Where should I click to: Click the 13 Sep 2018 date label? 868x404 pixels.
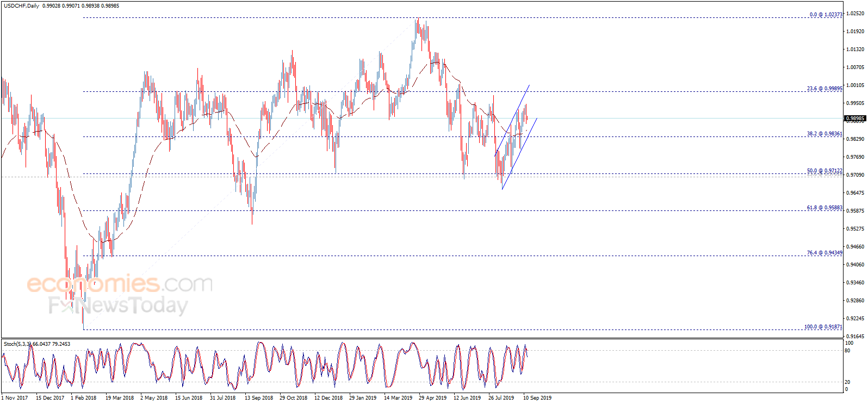[259, 398]
